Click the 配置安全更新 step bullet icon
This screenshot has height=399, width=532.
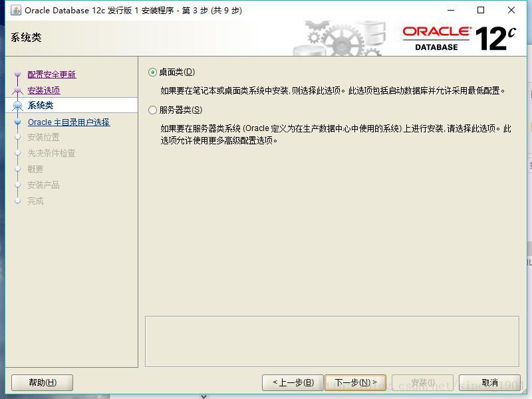(18, 74)
